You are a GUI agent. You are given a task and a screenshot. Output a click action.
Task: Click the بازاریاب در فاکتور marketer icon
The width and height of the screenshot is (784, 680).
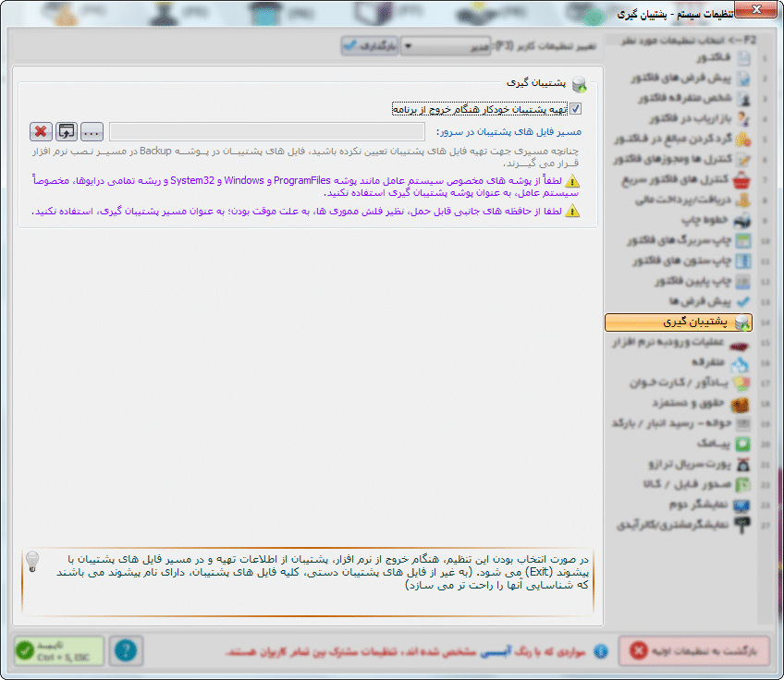click(x=743, y=119)
